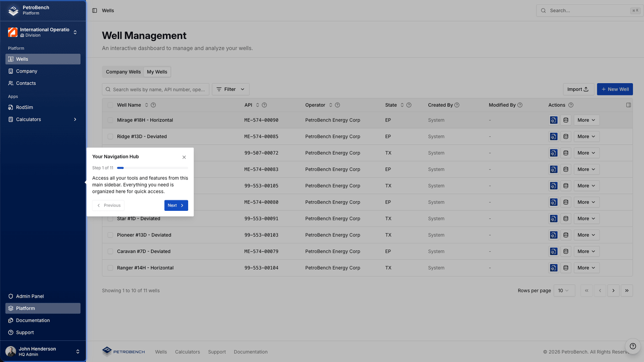Open the More dropdown for Caravan #7D

coord(586,251)
